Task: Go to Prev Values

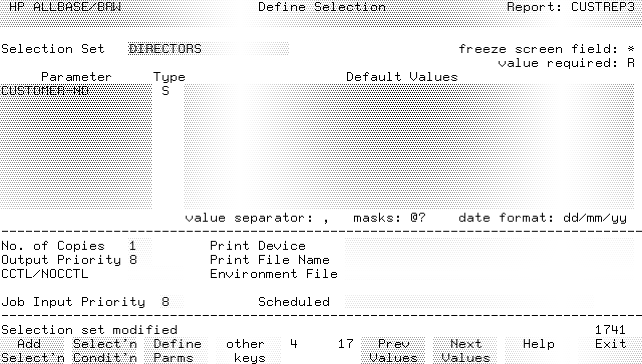Action: point(394,350)
